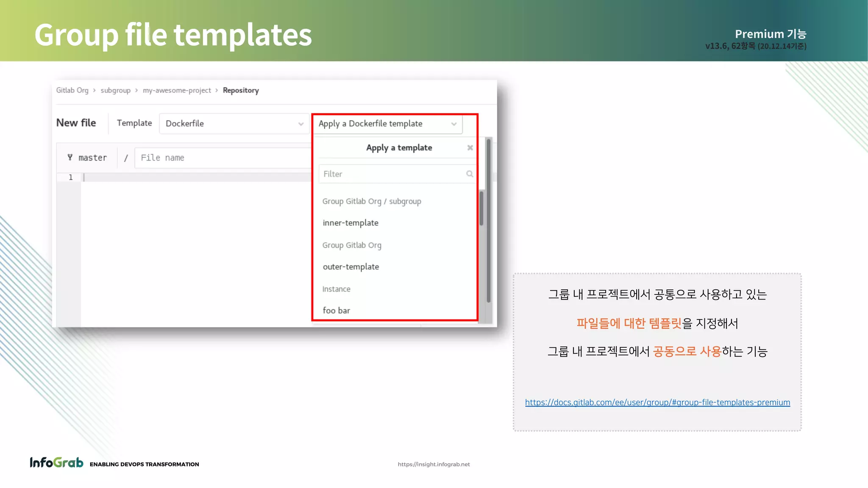Select the outer-template entry
Screen dimensions: 868x488
tap(351, 267)
